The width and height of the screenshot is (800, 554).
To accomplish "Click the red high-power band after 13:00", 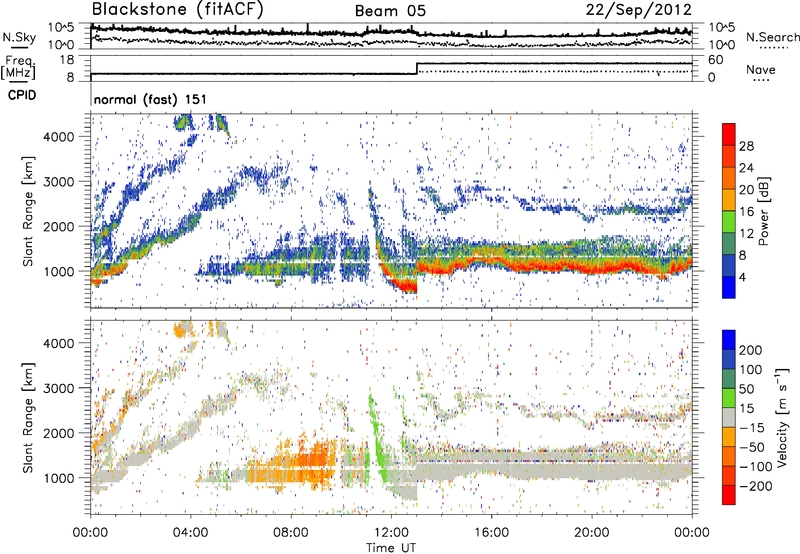I will 554,265.
